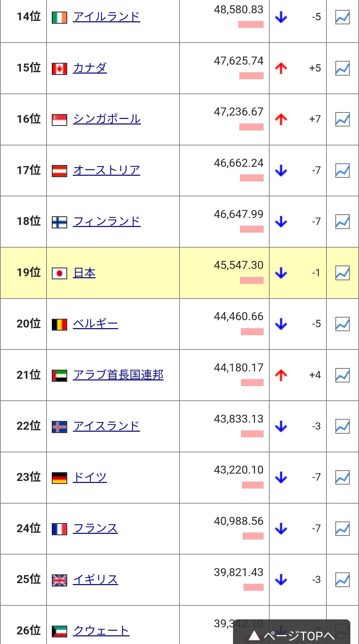Viewport: 359px width, 644px height.
Task: Open the trend chart icon for ドイツ
Action: point(342,477)
